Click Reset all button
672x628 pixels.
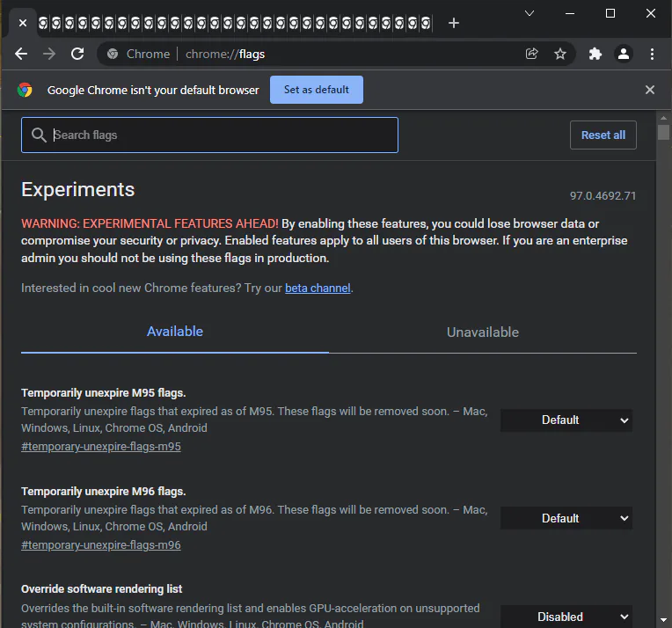[603, 135]
